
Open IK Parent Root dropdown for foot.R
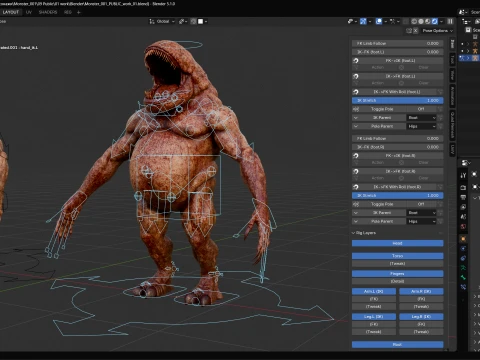(x=422, y=213)
